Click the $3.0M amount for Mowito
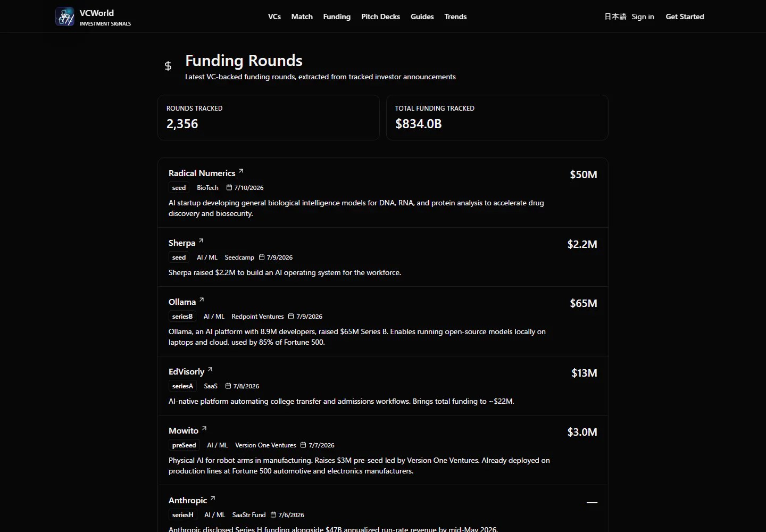Image resolution: width=766 pixels, height=532 pixels. (582, 432)
